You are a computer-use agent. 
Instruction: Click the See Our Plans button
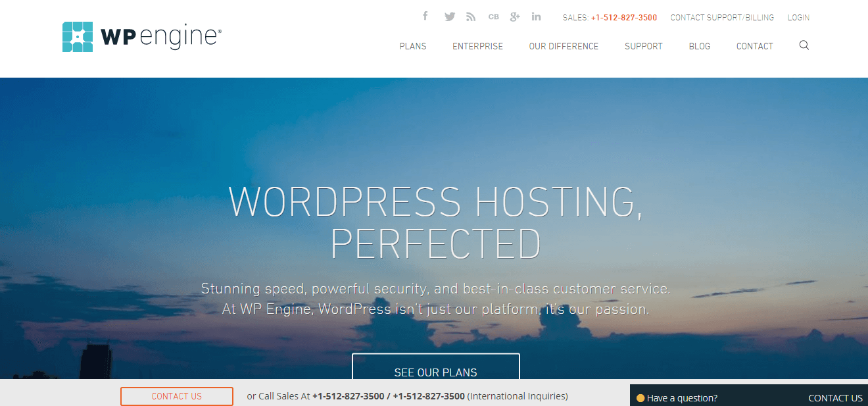point(436,368)
